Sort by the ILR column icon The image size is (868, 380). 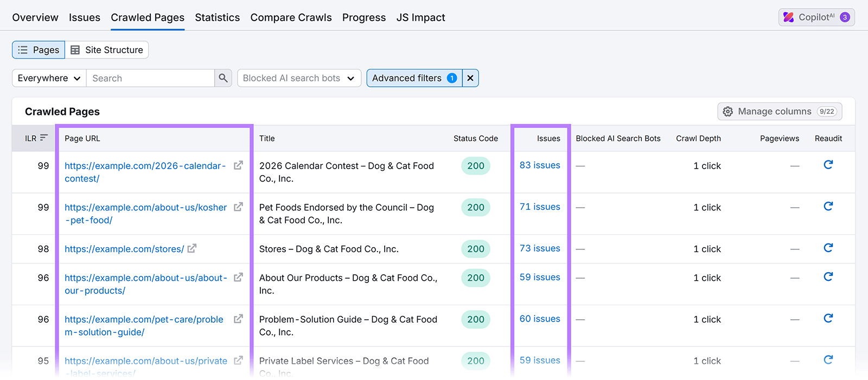tap(43, 138)
